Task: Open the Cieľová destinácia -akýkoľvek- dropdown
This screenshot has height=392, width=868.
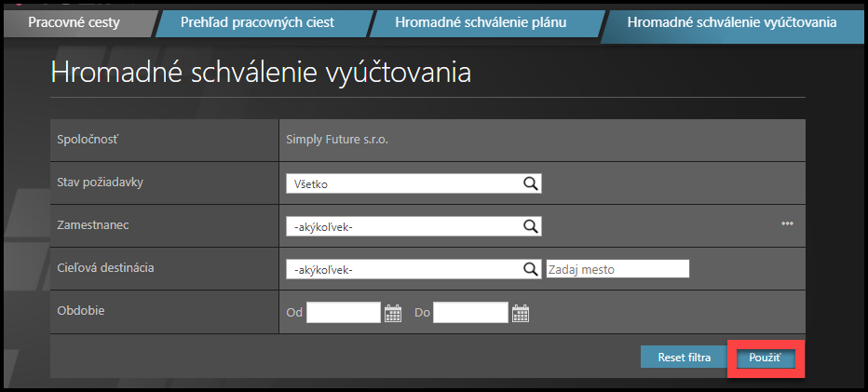Action: (x=403, y=269)
